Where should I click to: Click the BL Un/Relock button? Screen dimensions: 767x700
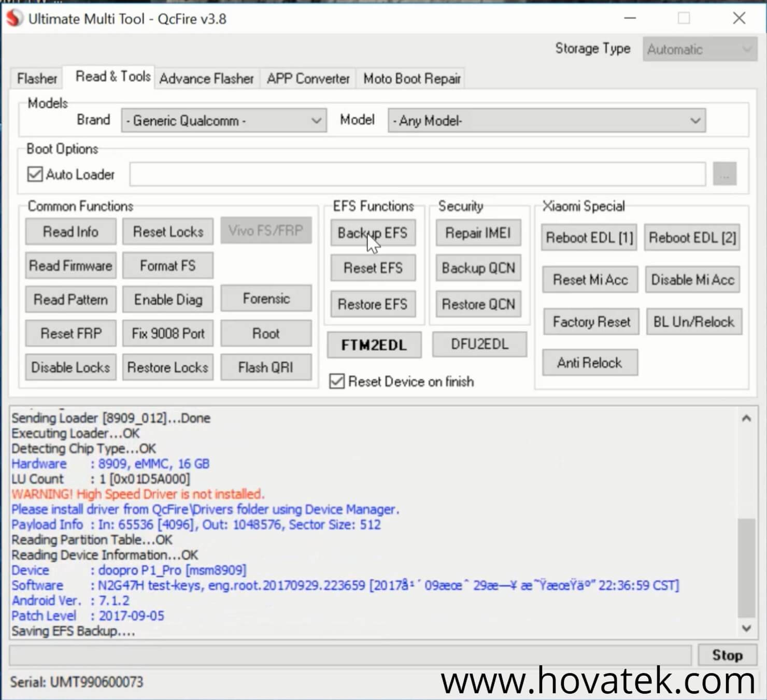coord(694,322)
